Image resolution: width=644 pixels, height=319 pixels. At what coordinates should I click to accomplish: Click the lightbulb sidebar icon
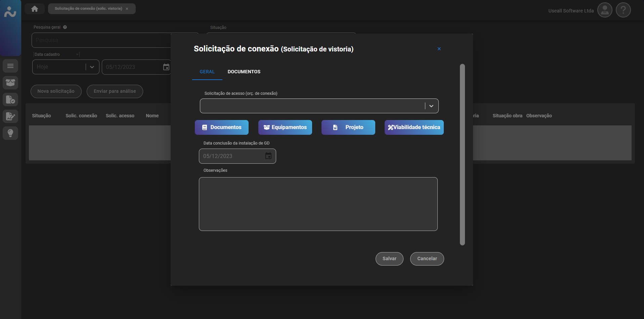pos(10,133)
